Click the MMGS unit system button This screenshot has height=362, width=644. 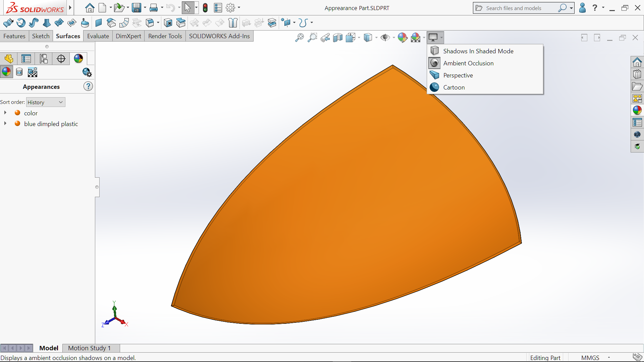pos(590,358)
